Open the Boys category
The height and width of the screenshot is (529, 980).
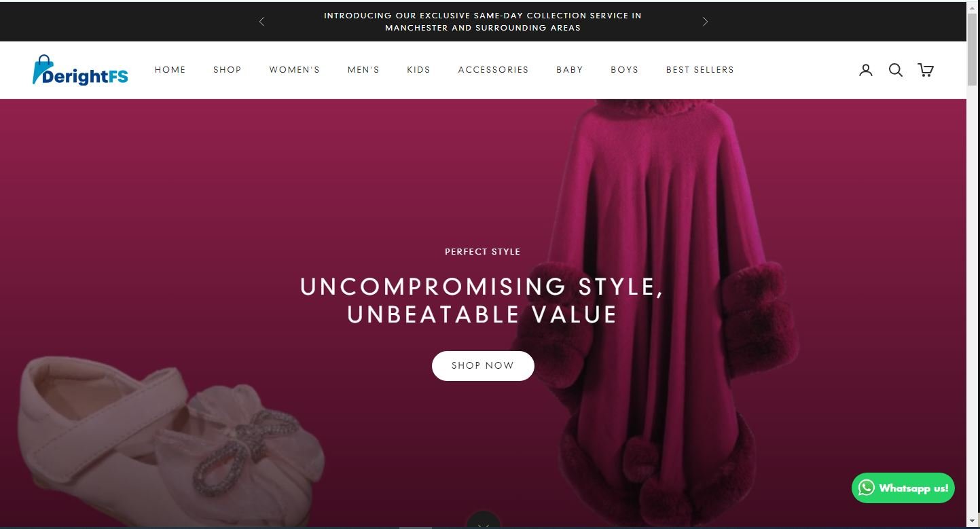tap(625, 70)
